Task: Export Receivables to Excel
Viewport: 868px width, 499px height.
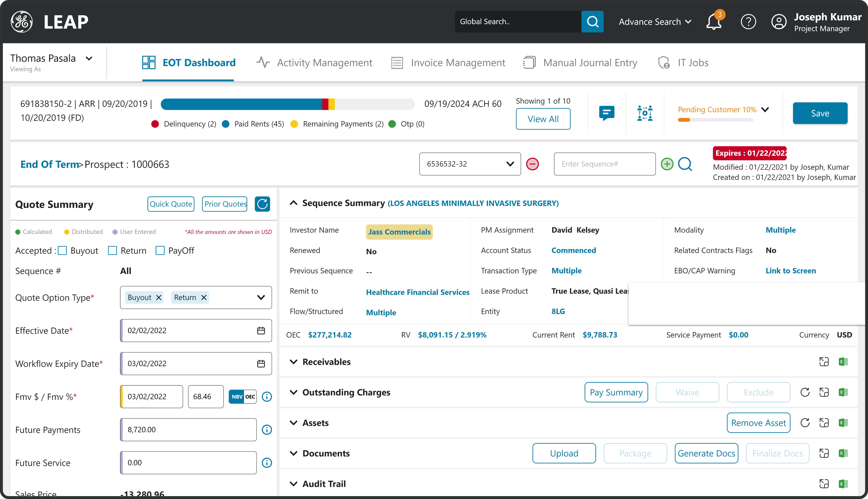Action: [843, 362]
